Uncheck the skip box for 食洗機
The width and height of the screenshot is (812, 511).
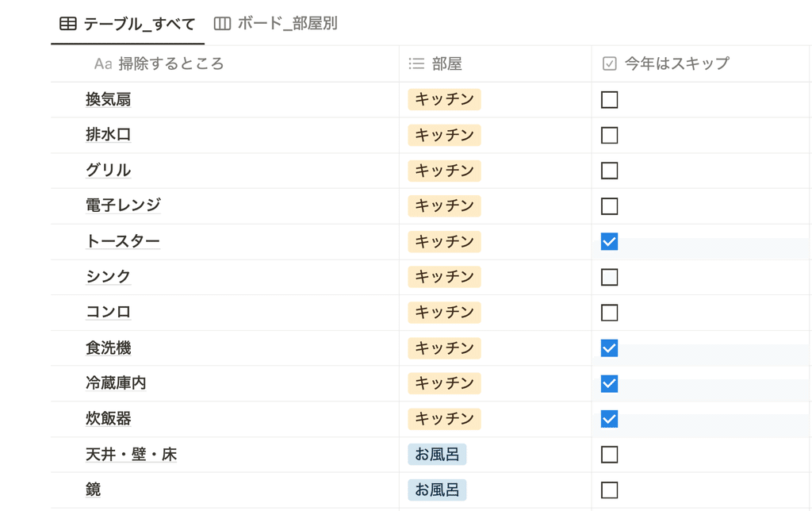tap(609, 348)
